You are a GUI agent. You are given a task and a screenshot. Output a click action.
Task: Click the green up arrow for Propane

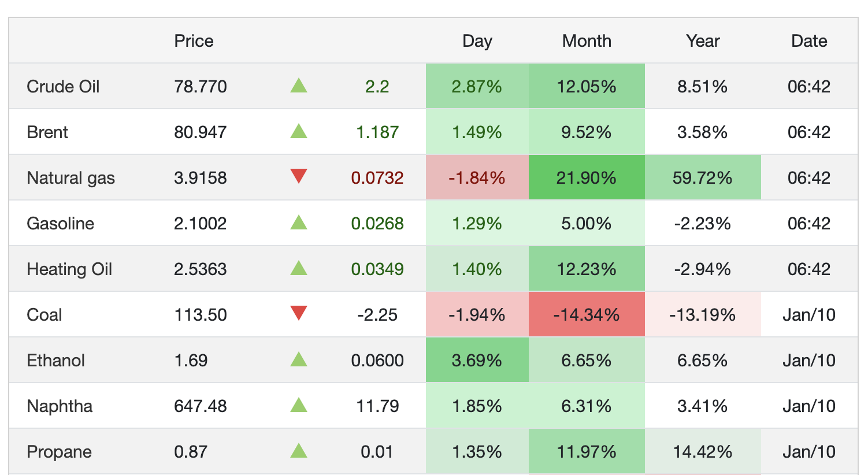299,451
